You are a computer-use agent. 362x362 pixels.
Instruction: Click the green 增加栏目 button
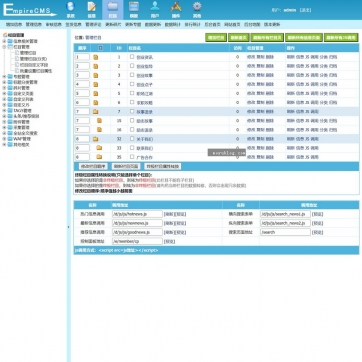(216, 38)
